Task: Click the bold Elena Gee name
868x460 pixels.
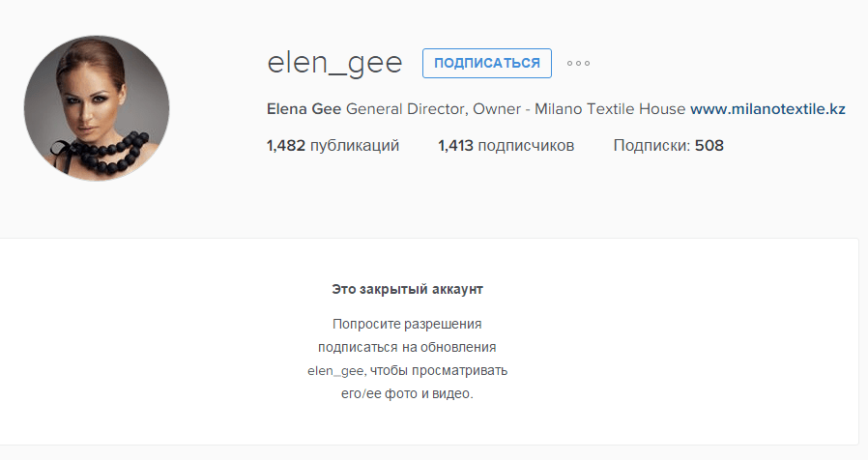Action: click(304, 109)
